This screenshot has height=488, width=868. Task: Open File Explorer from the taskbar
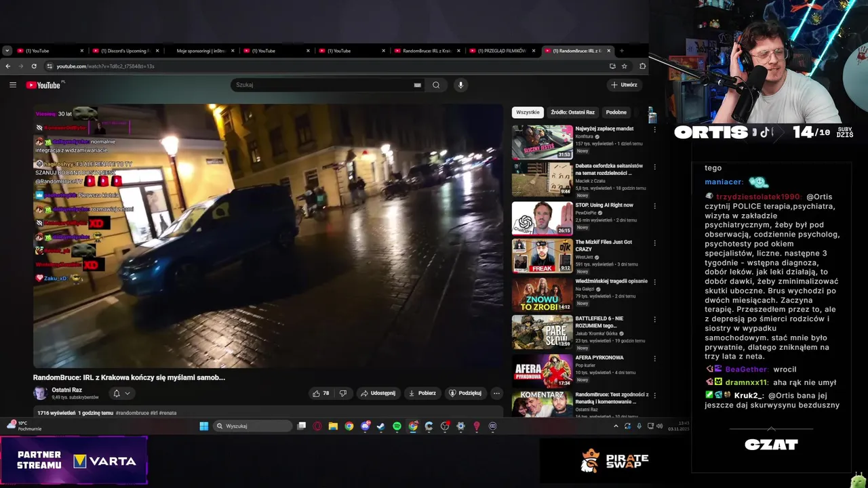coord(333,426)
